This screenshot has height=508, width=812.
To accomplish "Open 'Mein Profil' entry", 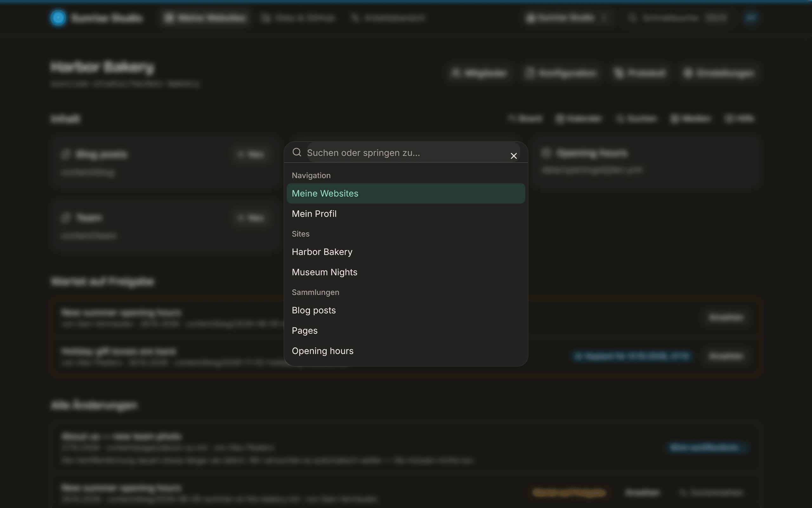I will tap(406, 214).
